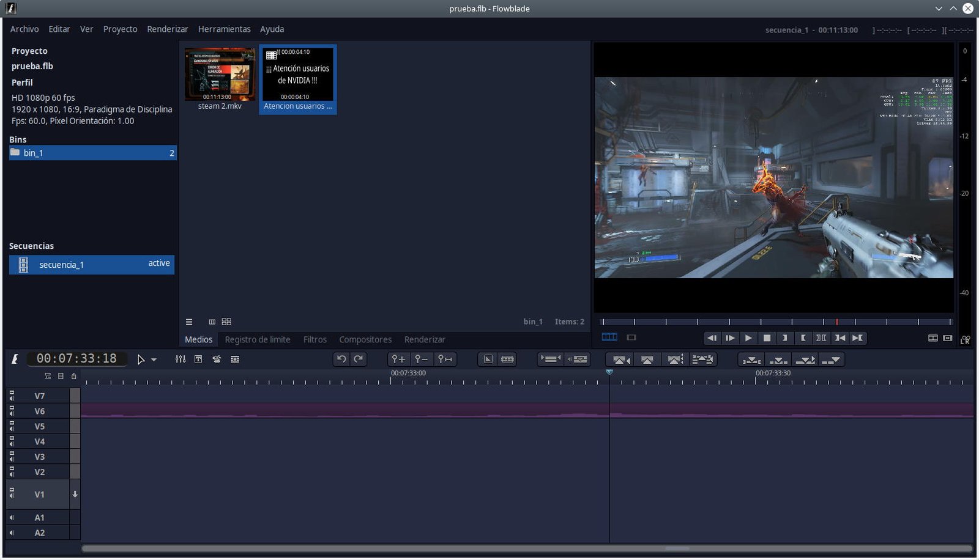This screenshot has height=560, width=979.
Task: Activate the insert arrow on track V1
Action: click(75, 494)
